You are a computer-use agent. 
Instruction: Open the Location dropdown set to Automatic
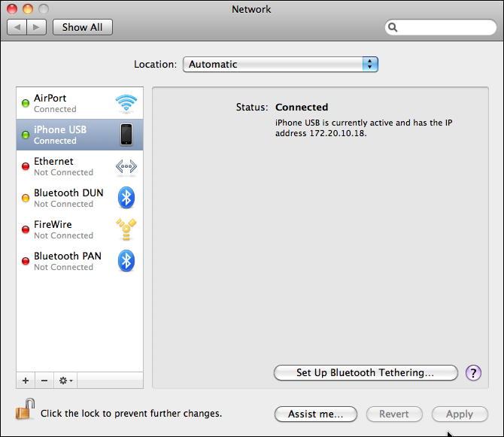pyautogui.click(x=281, y=64)
